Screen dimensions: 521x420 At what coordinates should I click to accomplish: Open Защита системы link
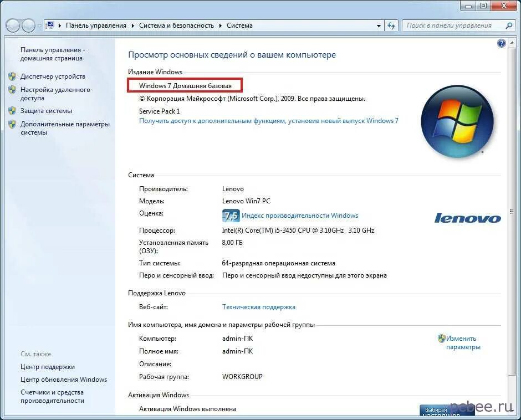(46, 111)
